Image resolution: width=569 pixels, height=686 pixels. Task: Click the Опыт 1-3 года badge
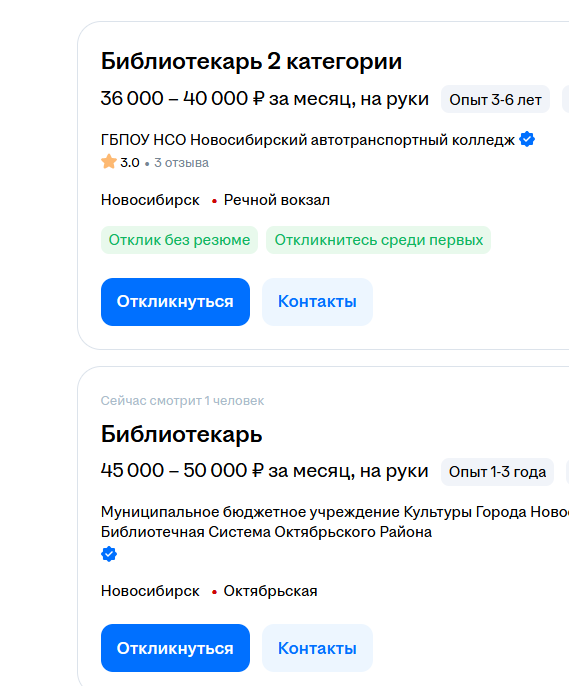(x=497, y=472)
